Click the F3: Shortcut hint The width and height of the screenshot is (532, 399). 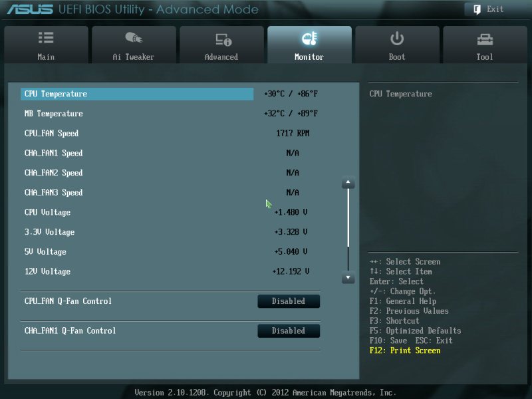(394, 321)
